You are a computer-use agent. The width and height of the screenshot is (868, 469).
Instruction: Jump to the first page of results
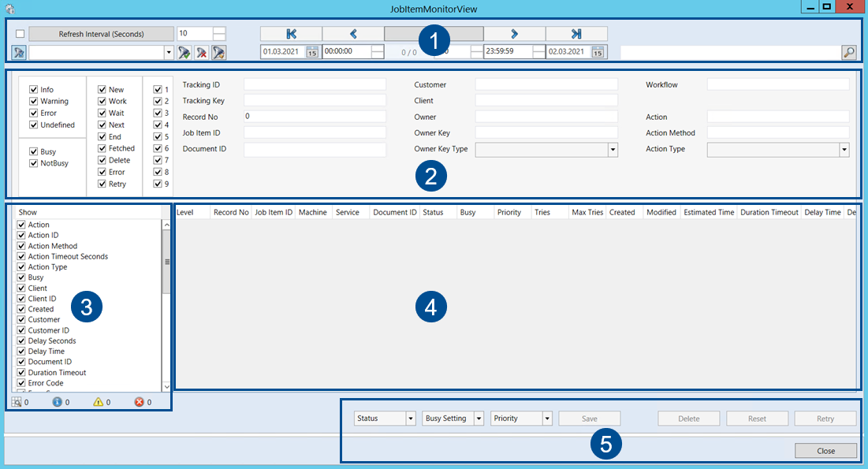[x=291, y=34]
